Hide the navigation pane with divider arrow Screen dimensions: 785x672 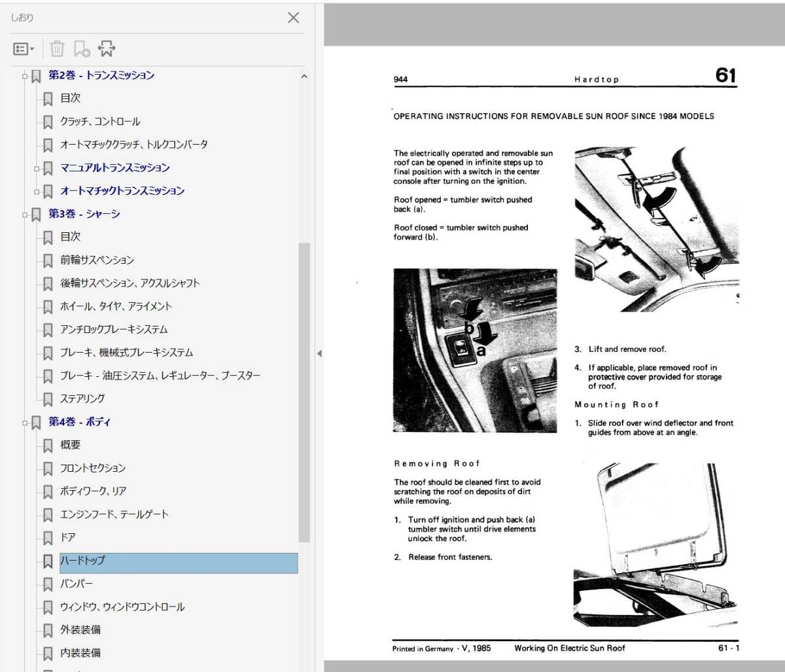click(319, 353)
